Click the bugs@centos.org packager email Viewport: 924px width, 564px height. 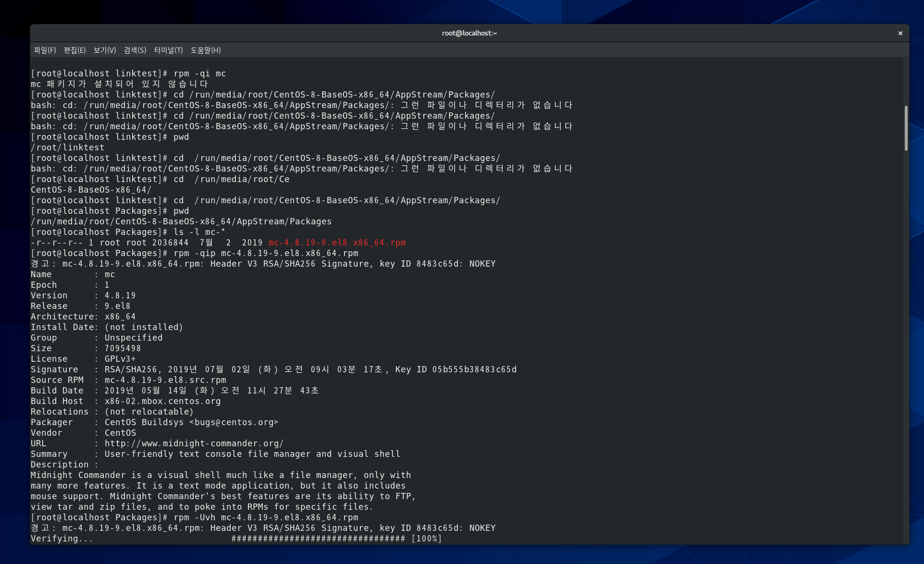(x=234, y=422)
